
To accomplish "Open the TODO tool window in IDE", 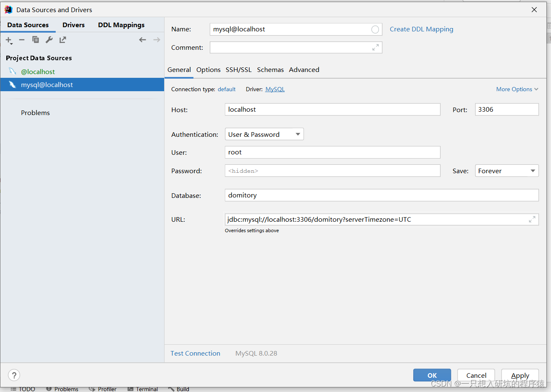I will click(x=23, y=389).
